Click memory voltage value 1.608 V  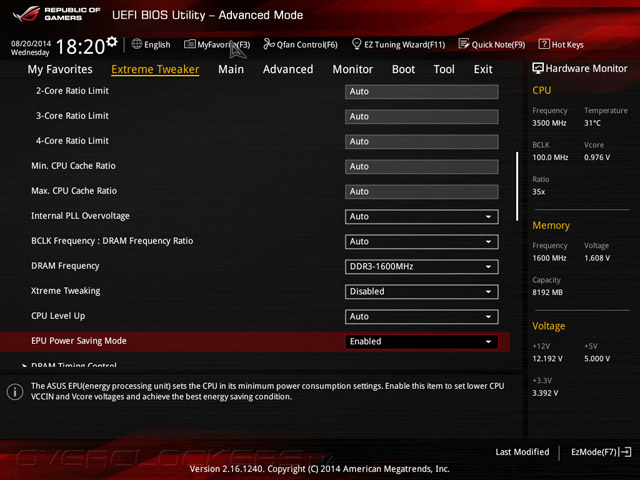click(597, 258)
